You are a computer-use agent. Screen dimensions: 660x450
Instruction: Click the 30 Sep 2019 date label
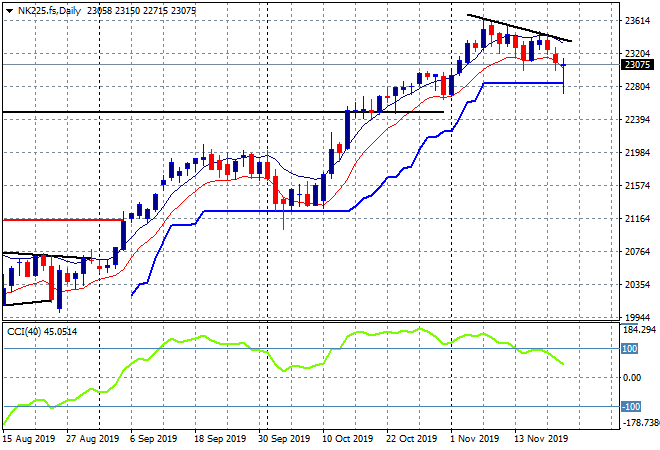(284, 439)
